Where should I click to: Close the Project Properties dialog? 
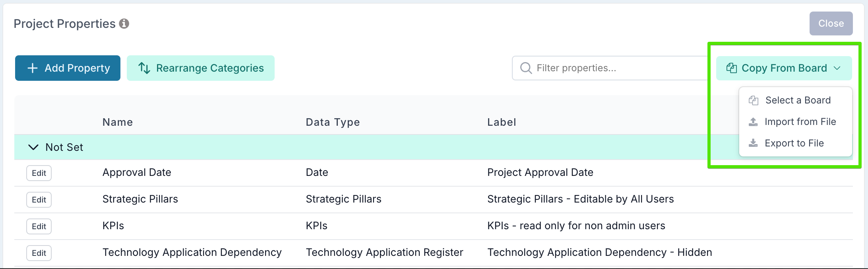coord(831,23)
